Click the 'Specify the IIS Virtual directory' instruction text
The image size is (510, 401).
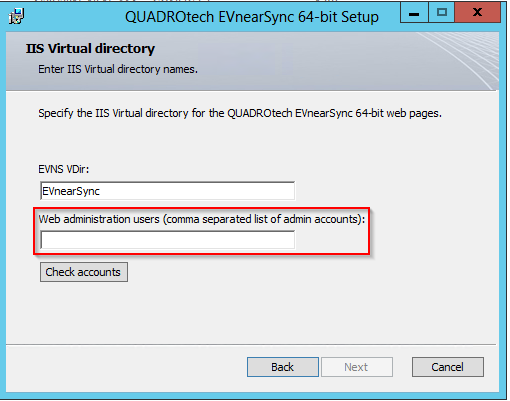[240, 113]
